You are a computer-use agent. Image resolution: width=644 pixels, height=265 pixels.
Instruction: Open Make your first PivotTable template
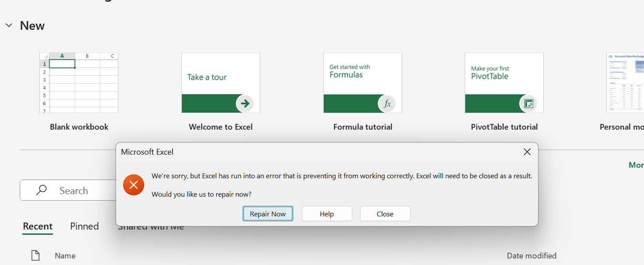coord(504,83)
